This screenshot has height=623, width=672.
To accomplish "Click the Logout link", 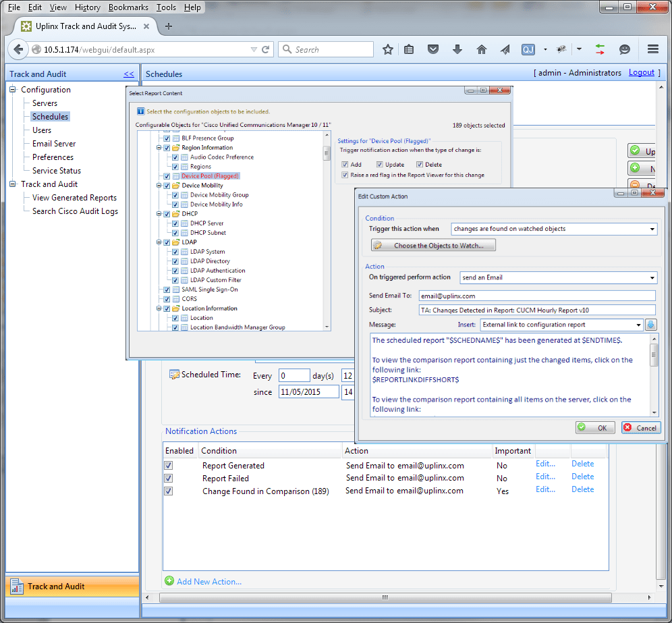I will [640, 72].
